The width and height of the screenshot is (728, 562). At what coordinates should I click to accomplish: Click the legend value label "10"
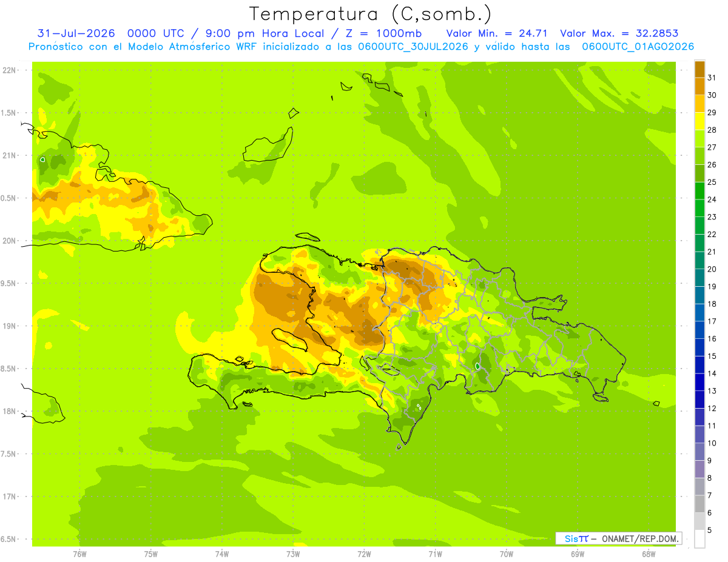pyautogui.click(x=712, y=443)
